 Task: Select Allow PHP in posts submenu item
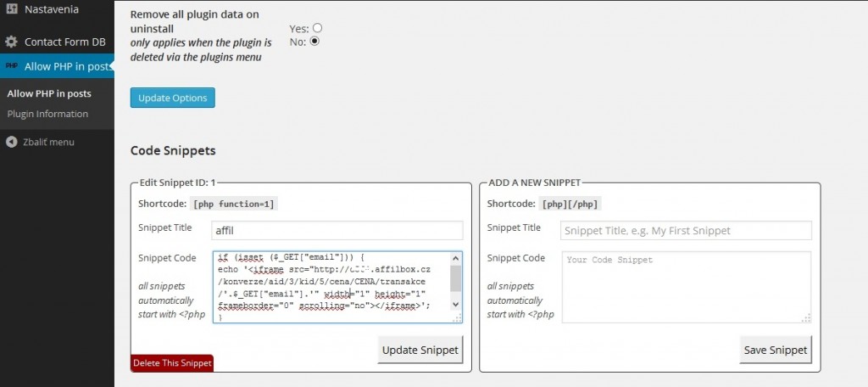pos(49,93)
